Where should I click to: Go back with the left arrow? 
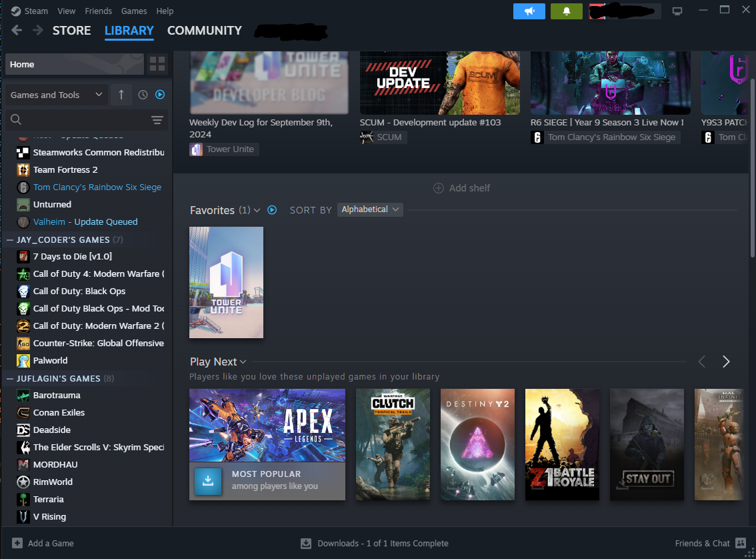coord(17,31)
